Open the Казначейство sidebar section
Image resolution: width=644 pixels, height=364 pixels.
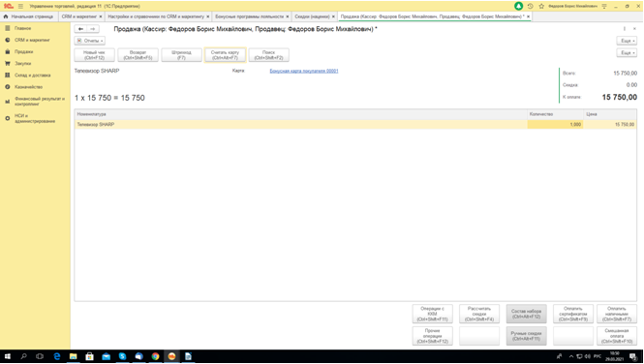[28, 87]
